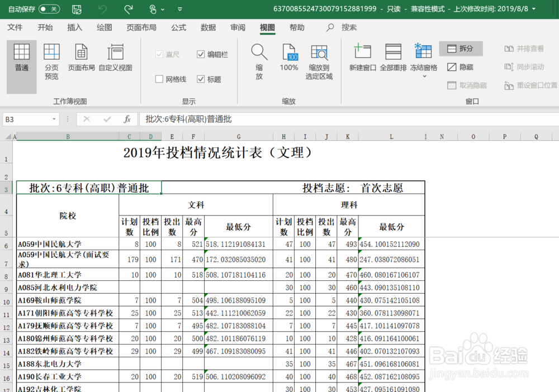Click the 并排查看 (View Side by Side) button
Screen dimensions: 559x392
pos(524,49)
